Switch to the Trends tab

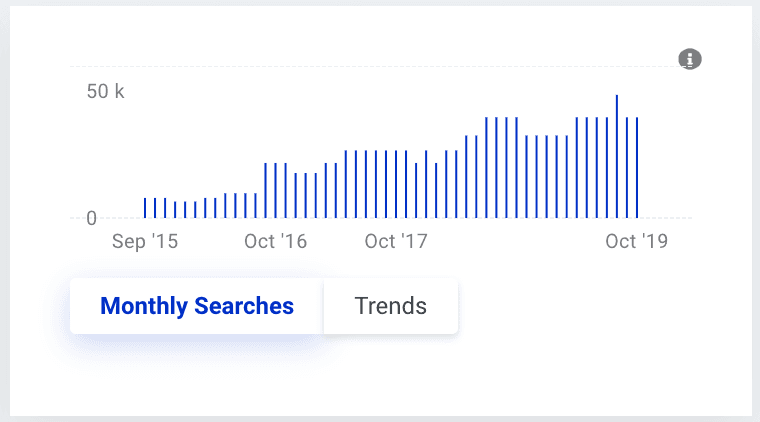(390, 306)
